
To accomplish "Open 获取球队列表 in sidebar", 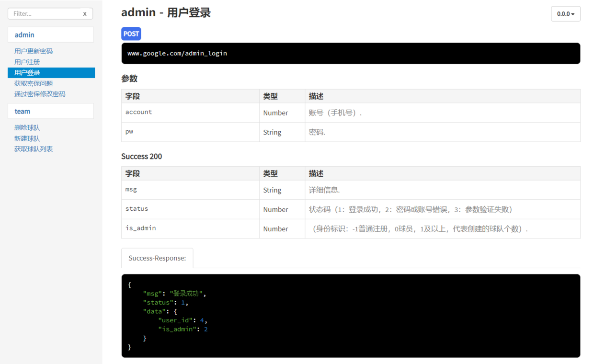I will (34, 149).
